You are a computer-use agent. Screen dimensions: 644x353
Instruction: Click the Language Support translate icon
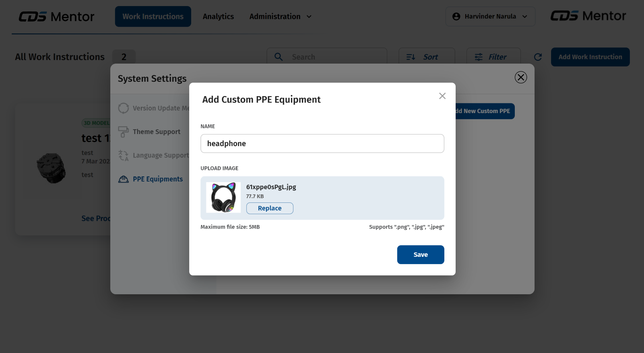tap(123, 155)
